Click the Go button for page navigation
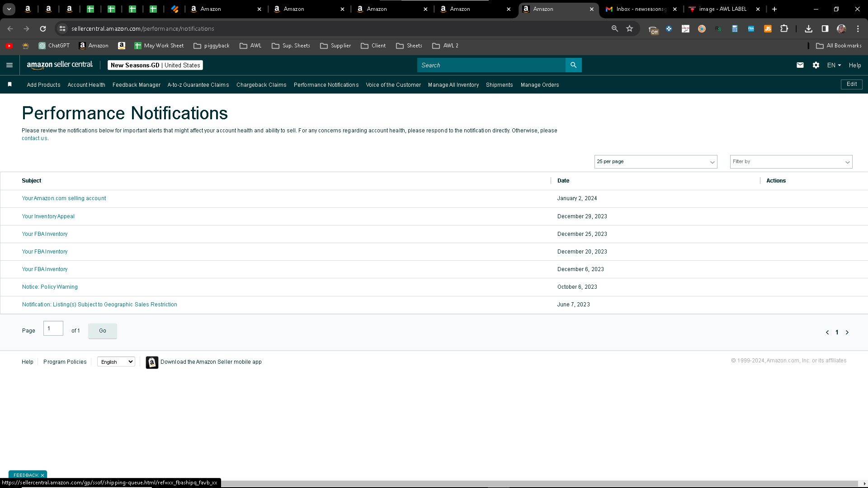The image size is (868, 488). pos(103,331)
